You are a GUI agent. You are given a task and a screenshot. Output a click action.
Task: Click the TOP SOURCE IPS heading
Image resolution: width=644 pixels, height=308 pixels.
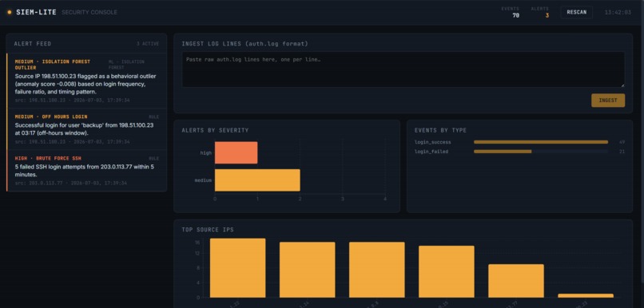(208, 230)
